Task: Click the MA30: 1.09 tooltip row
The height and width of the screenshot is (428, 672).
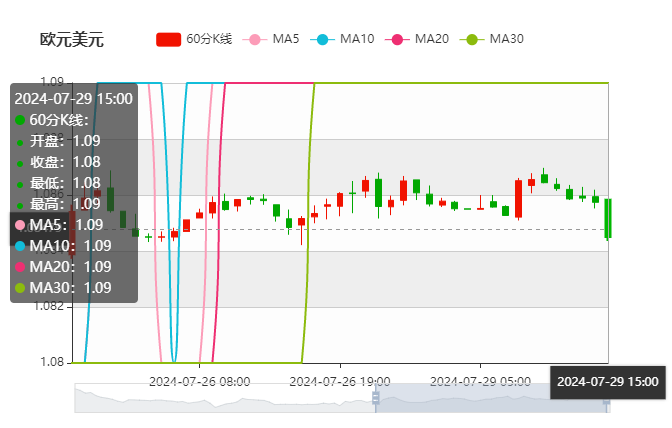Action: (63, 288)
